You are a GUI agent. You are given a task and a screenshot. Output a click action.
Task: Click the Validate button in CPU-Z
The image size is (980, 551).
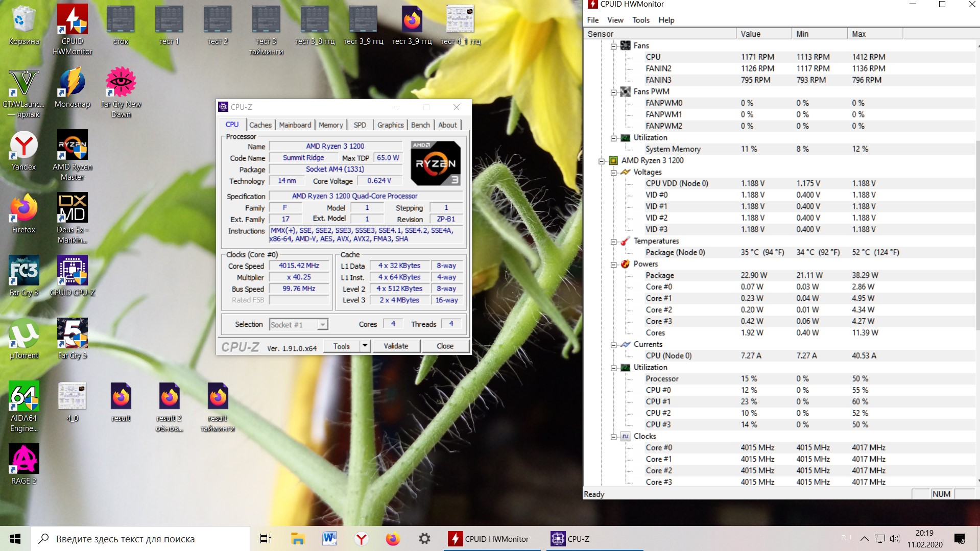[396, 346]
